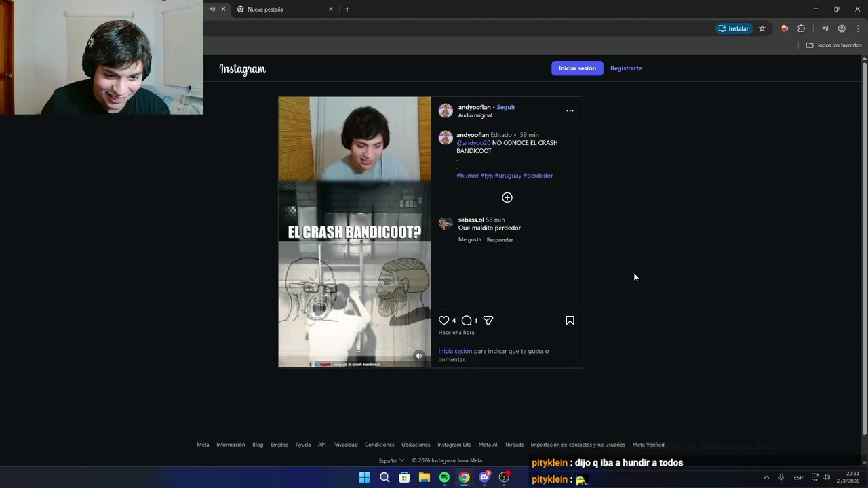Open the colorful extension icon in toolbar
868x488 pixels.
click(784, 28)
